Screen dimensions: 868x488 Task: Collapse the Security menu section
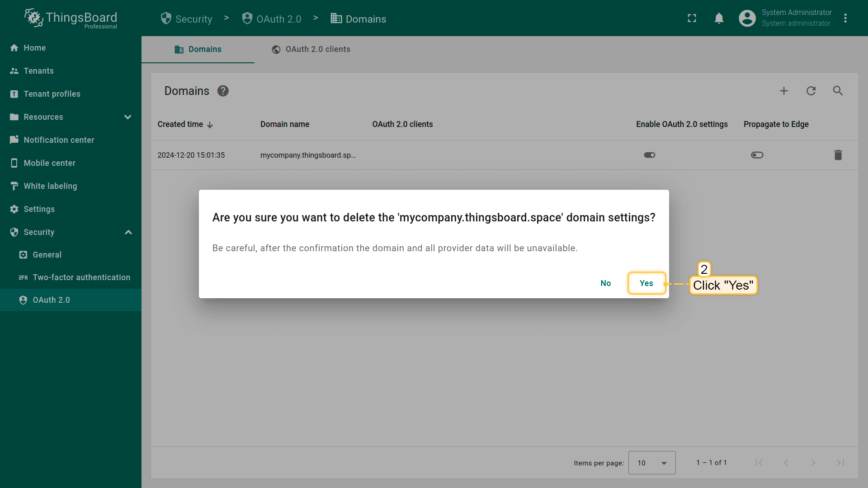[128, 232]
